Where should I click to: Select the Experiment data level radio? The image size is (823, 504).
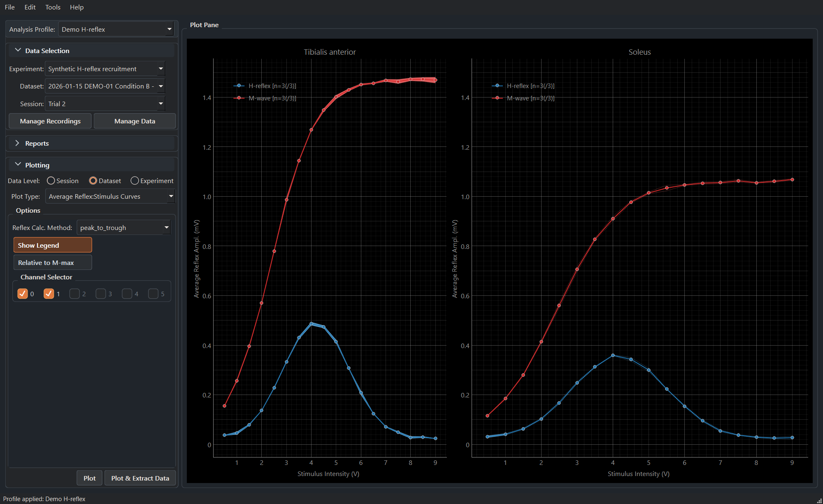coord(152,181)
